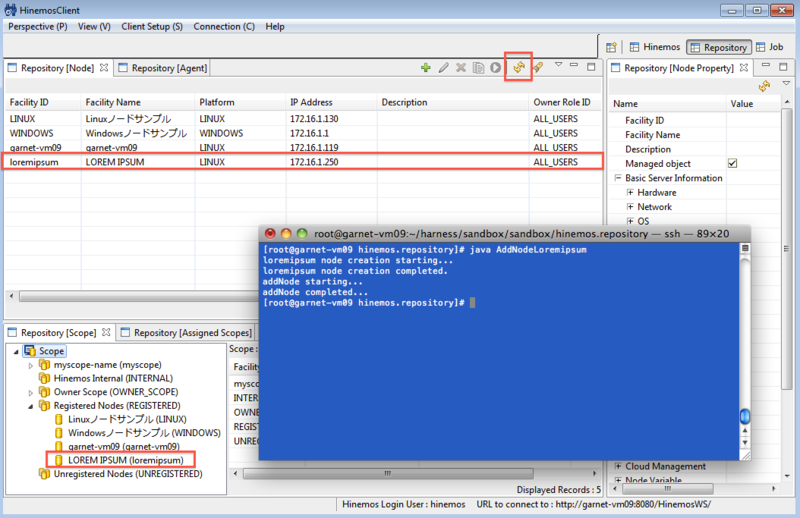Image resolution: width=800 pixels, height=518 pixels.
Task: Click the Refresh icon in Repository Node view
Action: click(x=519, y=67)
